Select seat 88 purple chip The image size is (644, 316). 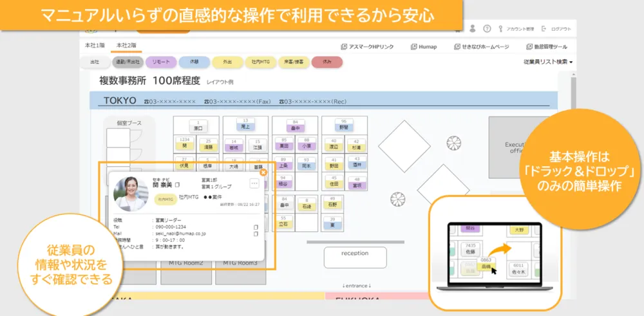click(307, 143)
